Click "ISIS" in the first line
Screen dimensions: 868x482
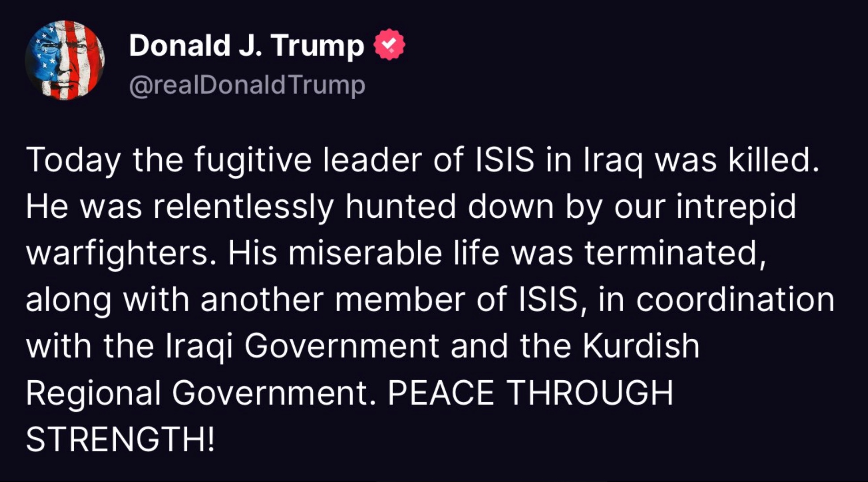[x=504, y=161]
